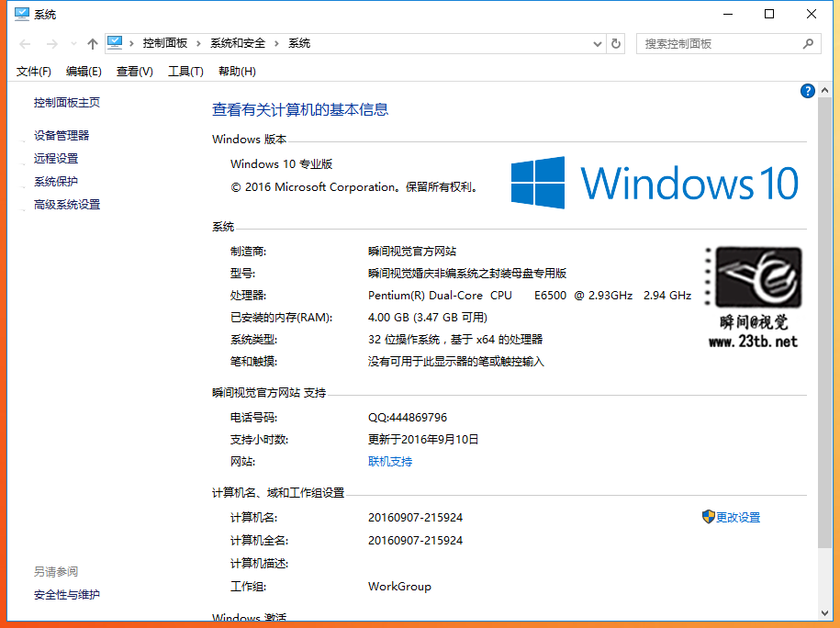Click the System window title icon
This screenshot has width=840, height=628.
[22, 14]
